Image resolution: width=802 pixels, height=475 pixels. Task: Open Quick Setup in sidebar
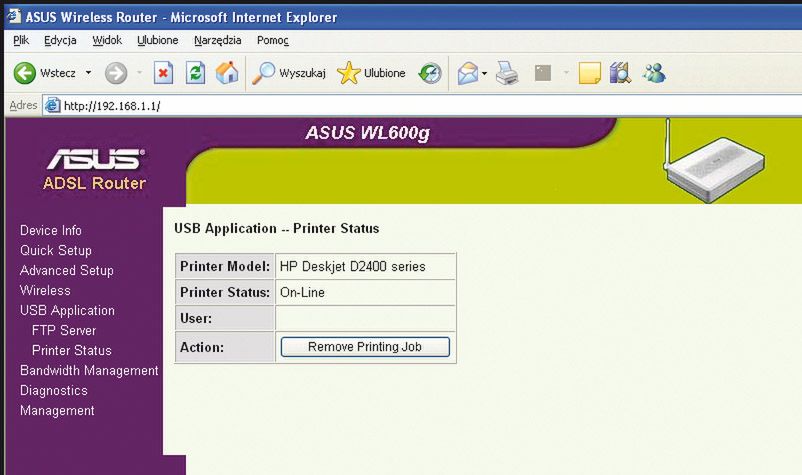(x=56, y=251)
